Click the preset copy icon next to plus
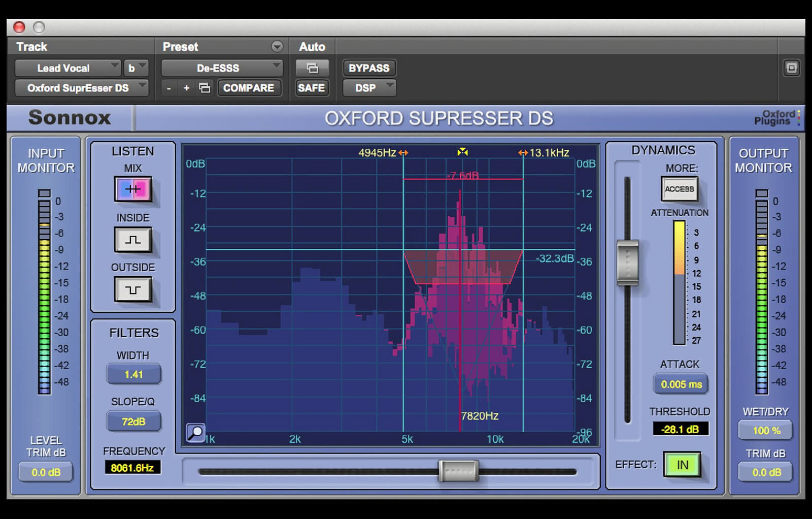This screenshot has height=519, width=812. [205, 88]
